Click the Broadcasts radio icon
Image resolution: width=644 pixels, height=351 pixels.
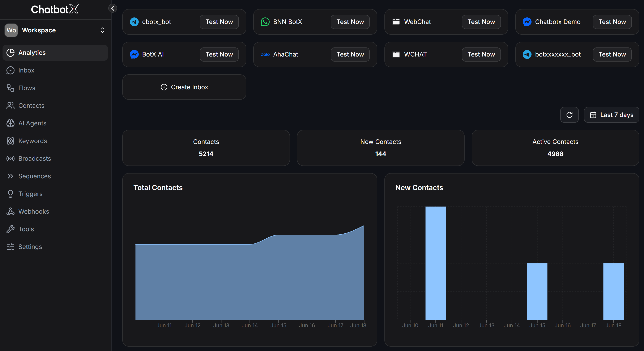point(10,158)
